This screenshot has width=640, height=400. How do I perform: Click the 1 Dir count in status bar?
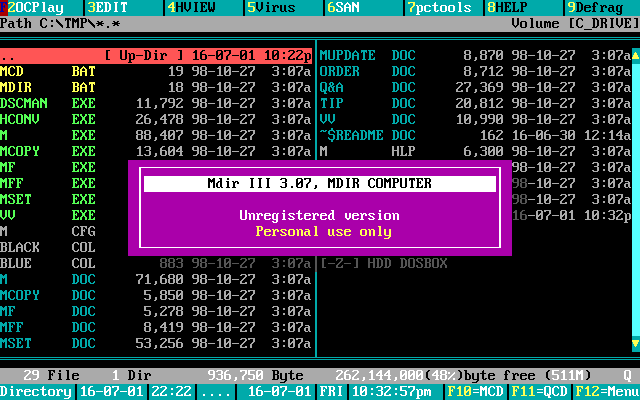click(131, 375)
